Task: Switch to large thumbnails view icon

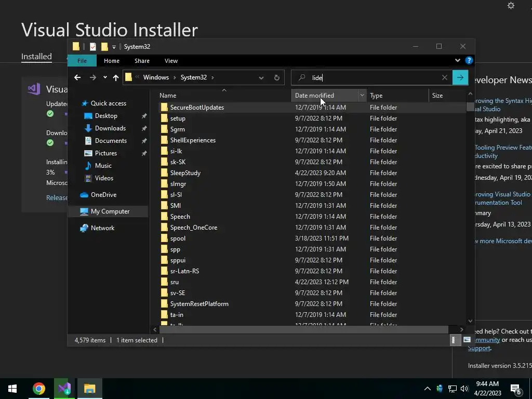Action: click(x=467, y=340)
